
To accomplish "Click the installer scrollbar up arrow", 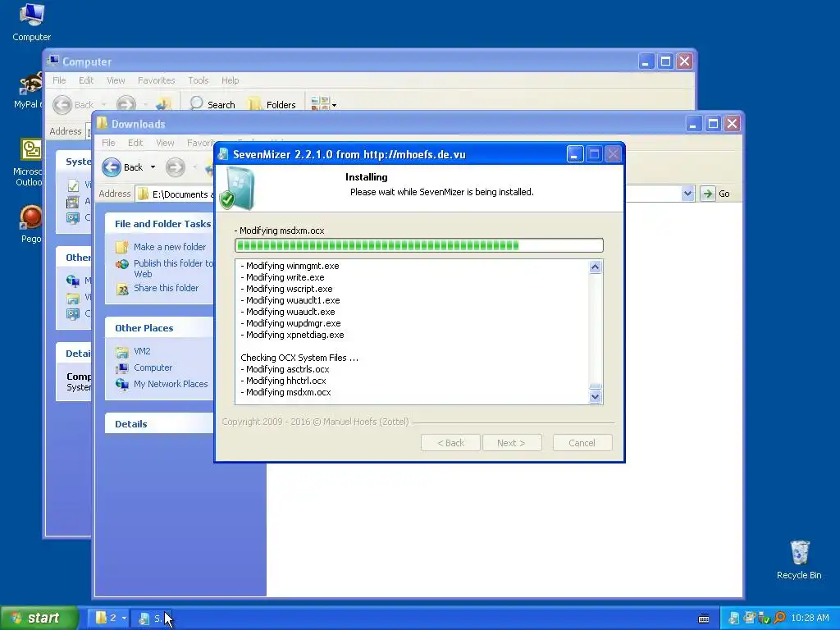I will [596, 267].
